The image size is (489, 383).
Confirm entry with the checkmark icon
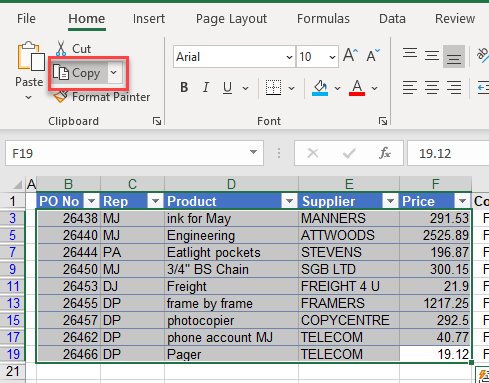coord(349,153)
